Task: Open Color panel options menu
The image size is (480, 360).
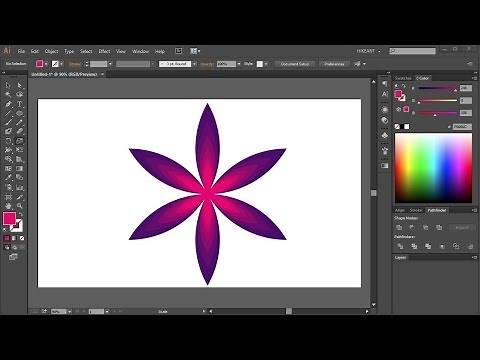Action: pos(474,78)
